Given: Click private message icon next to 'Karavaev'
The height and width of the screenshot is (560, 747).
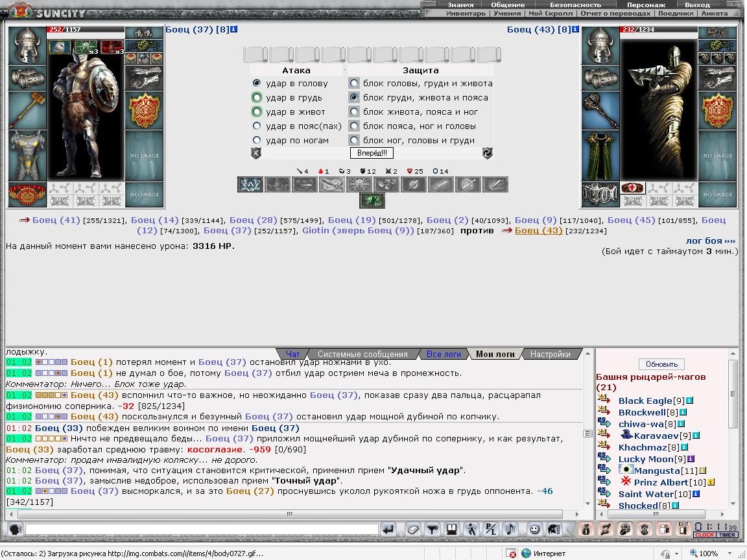Looking at the screenshot, I should (x=604, y=434).
